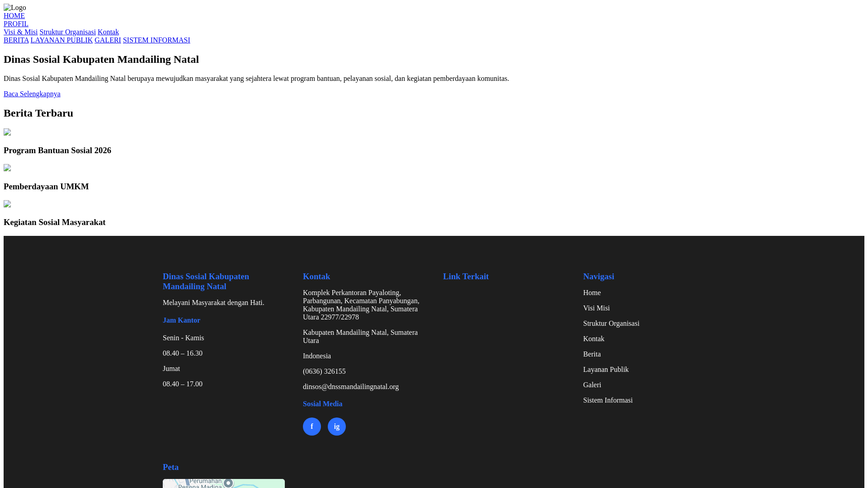Click the phone number (0636) 326155
Image resolution: width=868 pixels, height=488 pixels.
(324, 371)
